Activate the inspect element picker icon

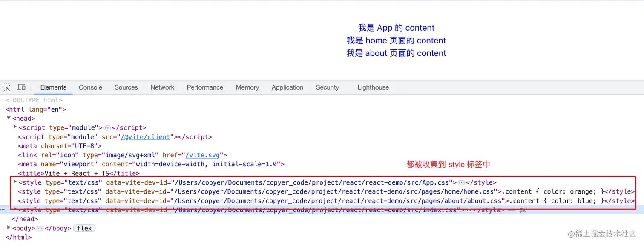[x=6, y=87]
